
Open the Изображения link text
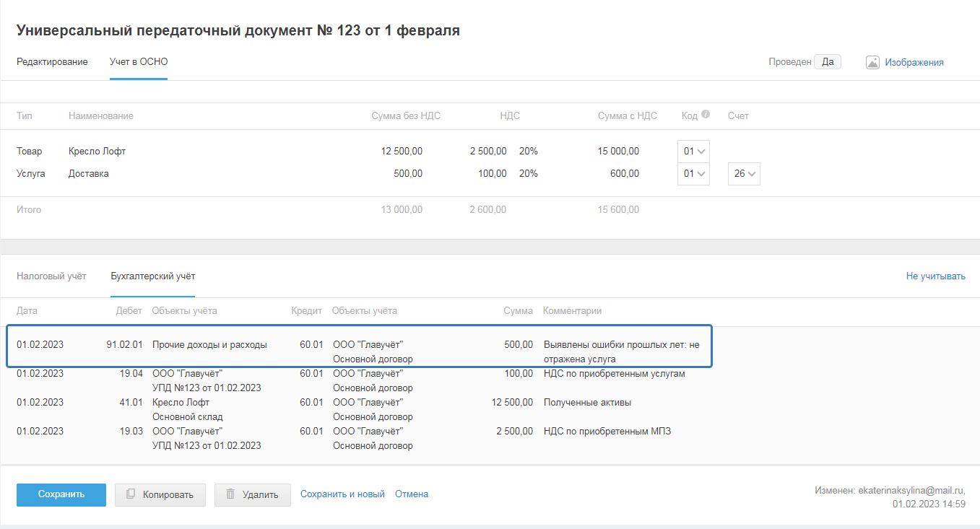pos(914,62)
